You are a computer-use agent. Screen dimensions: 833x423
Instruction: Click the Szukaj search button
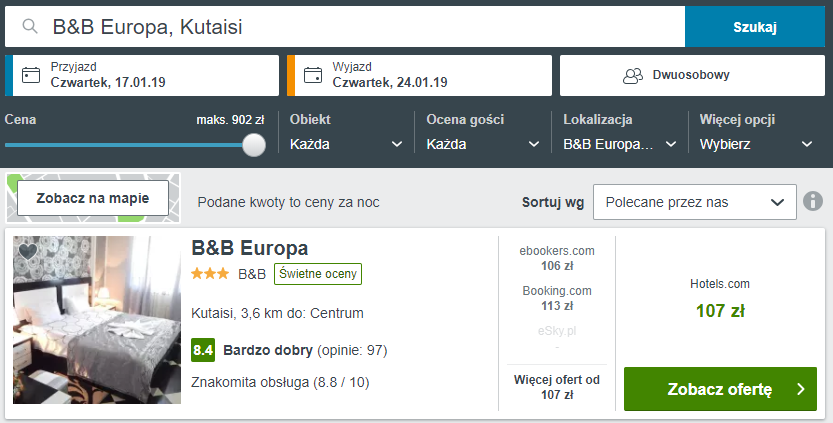(x=755, y=27)
